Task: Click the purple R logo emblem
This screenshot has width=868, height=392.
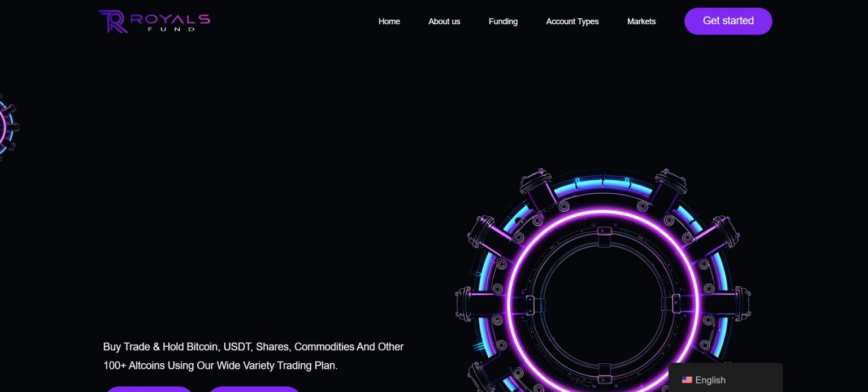Action: click(x=112, y=21)
